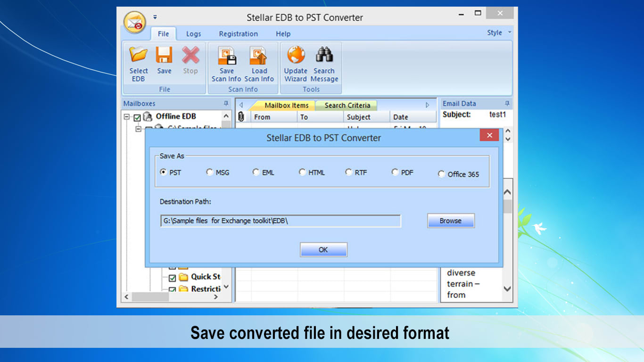Screen dimensions: 644x362
Task: Click the Destination Path field
Action: 281,221
